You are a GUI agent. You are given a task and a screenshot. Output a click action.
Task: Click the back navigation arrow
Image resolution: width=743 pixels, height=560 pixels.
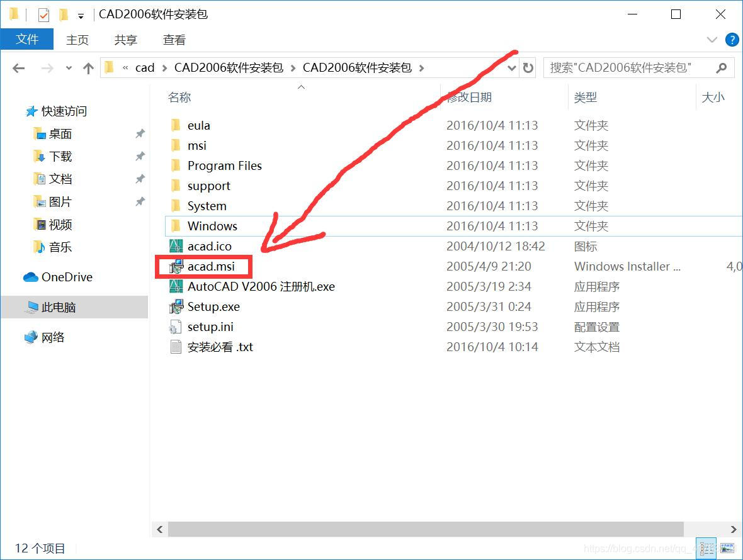point(18,68)
